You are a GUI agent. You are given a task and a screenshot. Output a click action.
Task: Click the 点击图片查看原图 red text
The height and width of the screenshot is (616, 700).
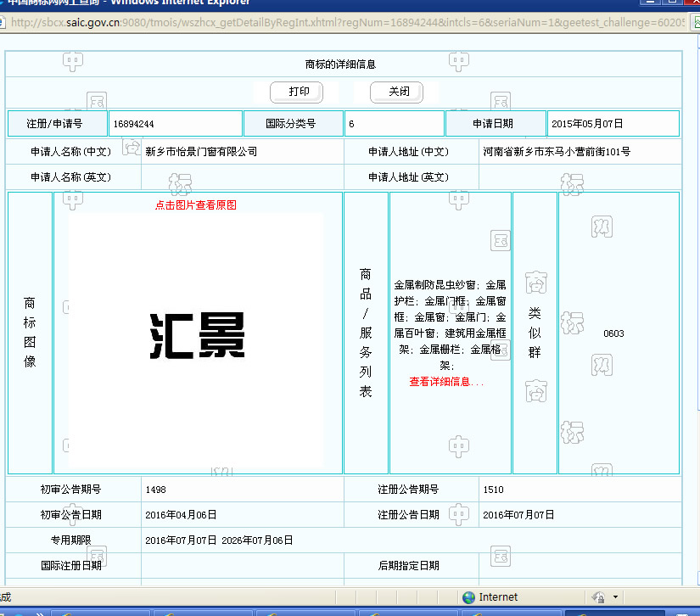[x=195, y=205]
